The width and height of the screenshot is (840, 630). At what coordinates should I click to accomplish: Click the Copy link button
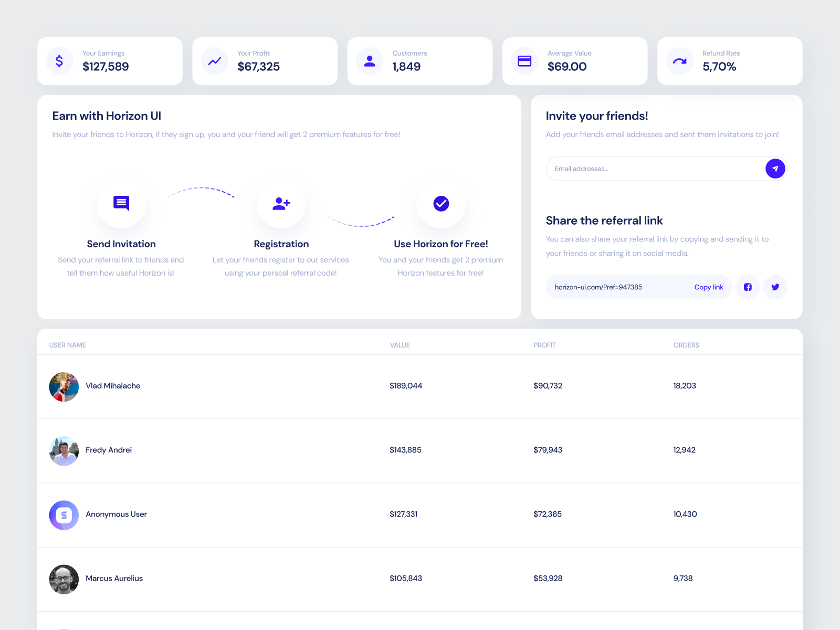coord(709,287)
